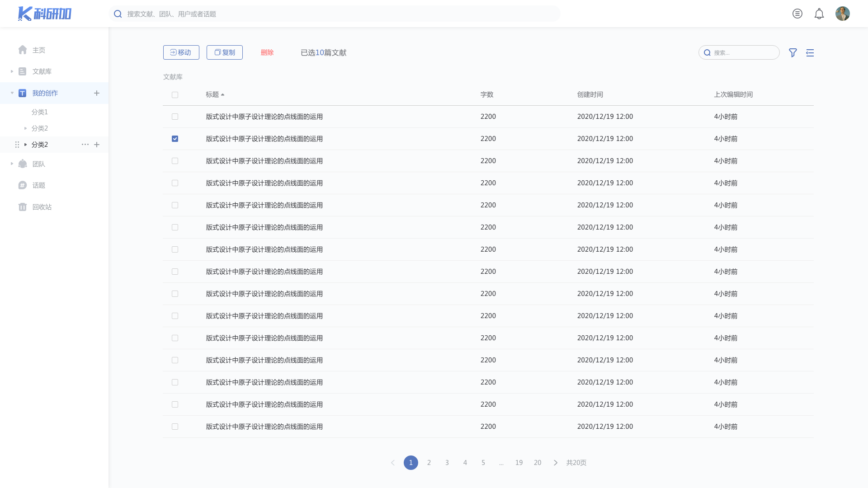
Task: Go to page 3
Action: [x=447, y=463]
